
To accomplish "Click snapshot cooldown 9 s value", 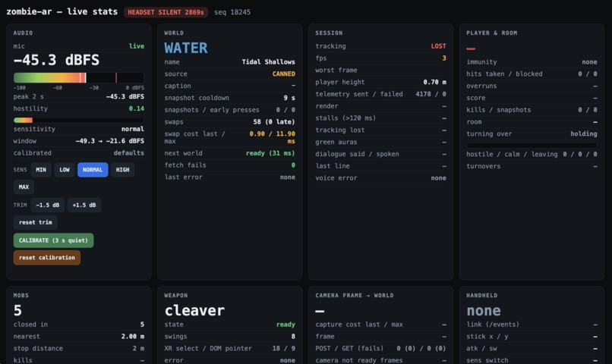I will click(x=289, y=98).
